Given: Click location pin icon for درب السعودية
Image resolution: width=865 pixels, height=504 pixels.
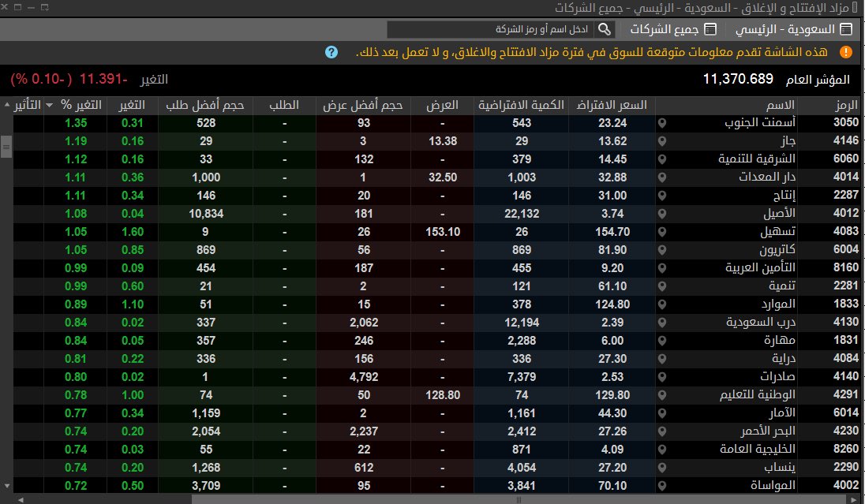Looking at the screenshot, I should [662, 323].
